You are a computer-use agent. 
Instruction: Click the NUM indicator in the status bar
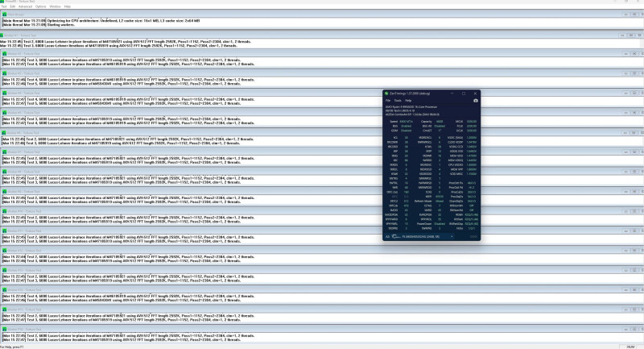point(630,347)
